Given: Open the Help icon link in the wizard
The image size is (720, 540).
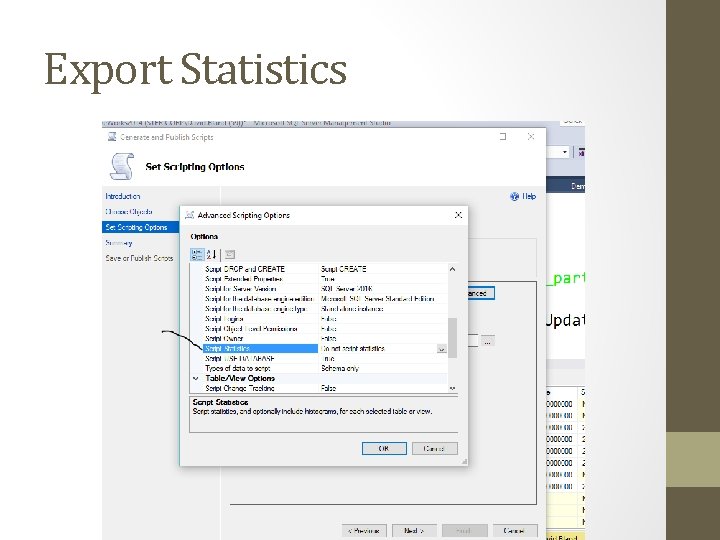Looking at the screenshot, I should click(523, 197).
